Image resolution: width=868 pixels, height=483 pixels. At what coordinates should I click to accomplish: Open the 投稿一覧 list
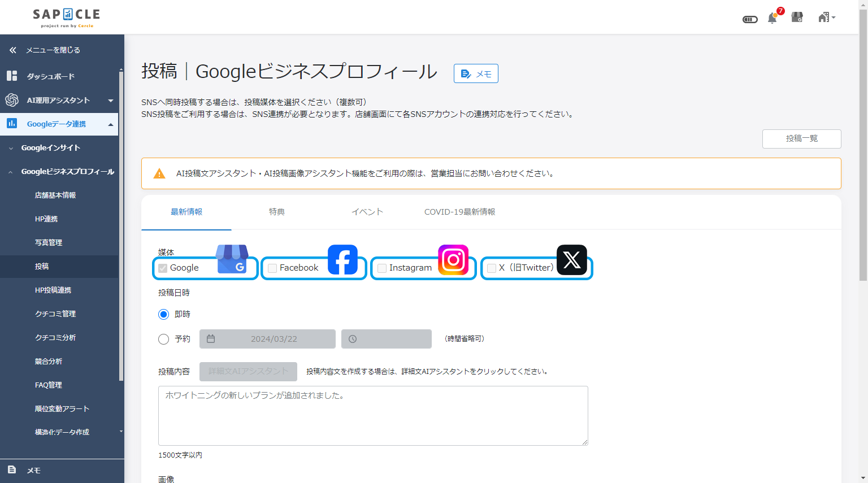[x=801, y=138]
